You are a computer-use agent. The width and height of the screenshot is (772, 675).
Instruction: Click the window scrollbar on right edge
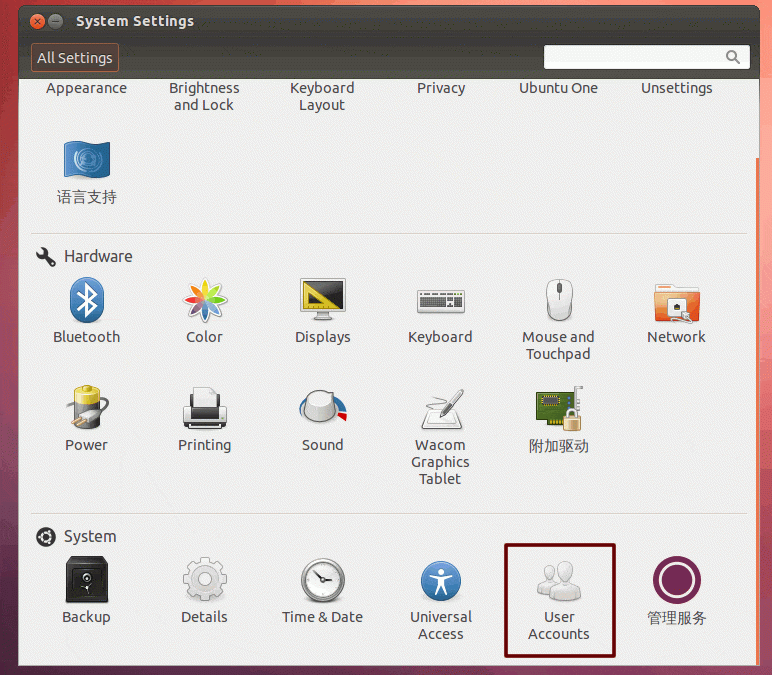click(757, 411)
